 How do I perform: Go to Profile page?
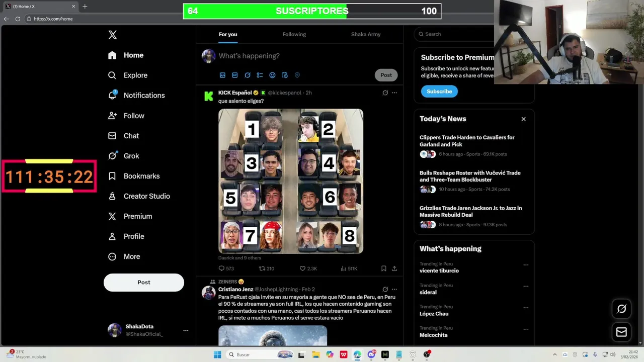tap(126, 236)
